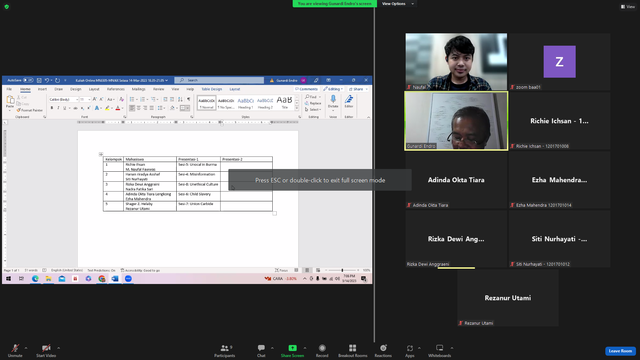
Task: Open the File menu in Word
Action: (9, 89)
